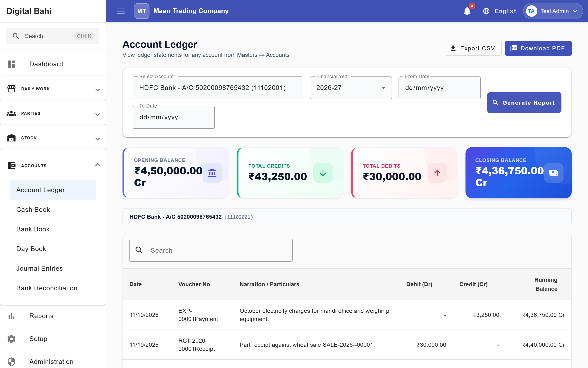The image size is (588, 368).
Task: Expand the Daily Work section chevron
Action: click(x=97, y=90)
